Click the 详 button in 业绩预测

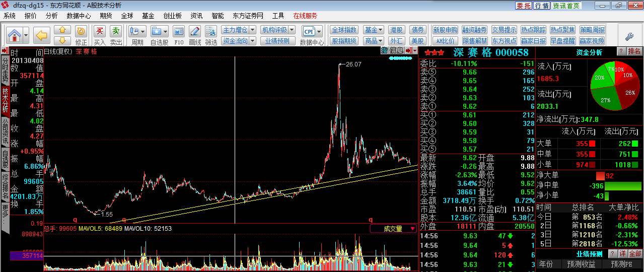622,253
